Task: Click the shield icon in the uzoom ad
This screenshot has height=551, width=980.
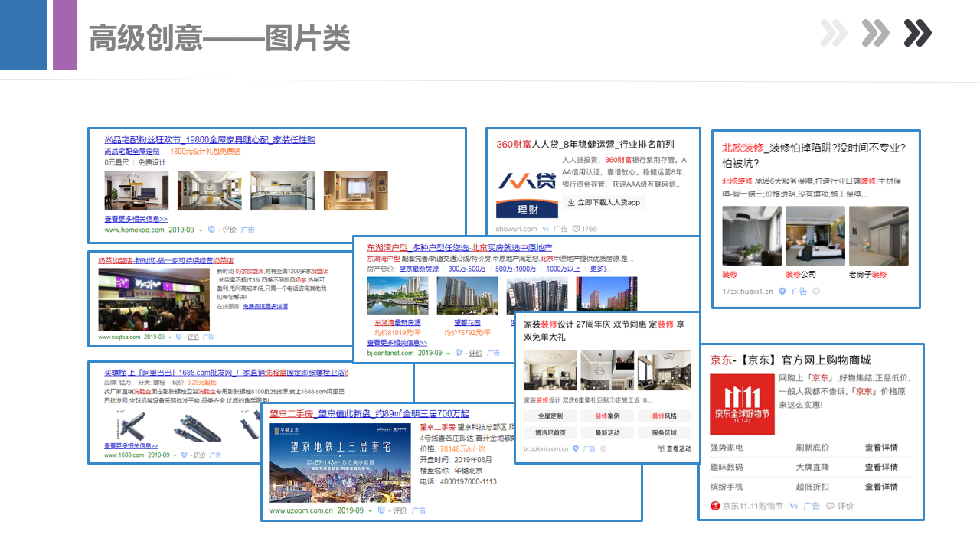Action: [382, 510]
